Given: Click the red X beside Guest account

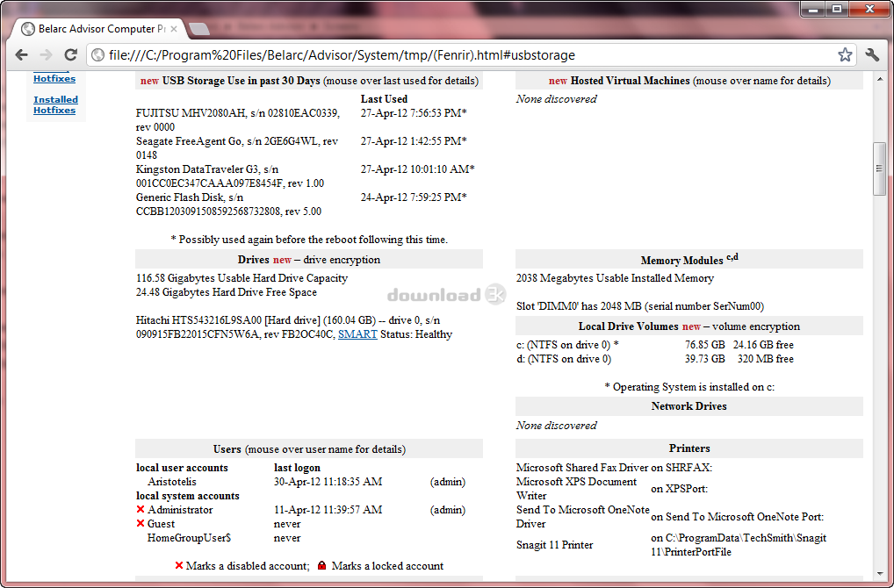Looking at the screenshot, I should [141, 524].
